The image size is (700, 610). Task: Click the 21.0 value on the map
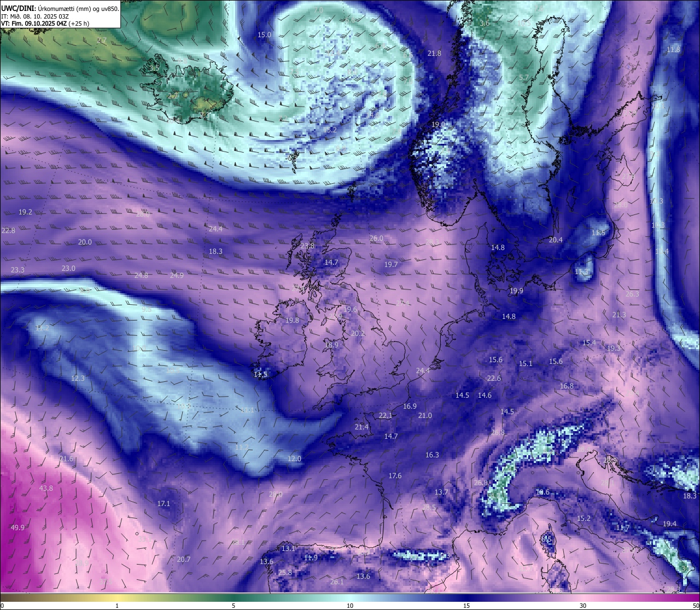(x=425, y=416)
